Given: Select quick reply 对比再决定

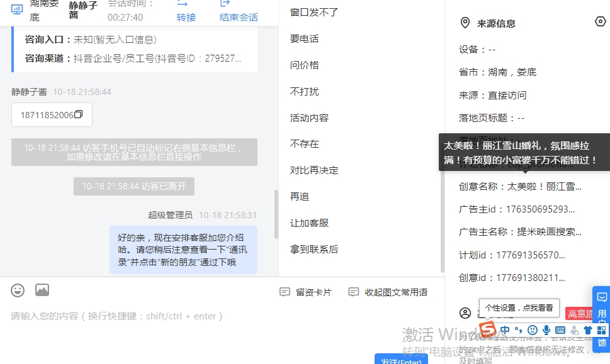Looking at the screenshot, I should [314, 170].
